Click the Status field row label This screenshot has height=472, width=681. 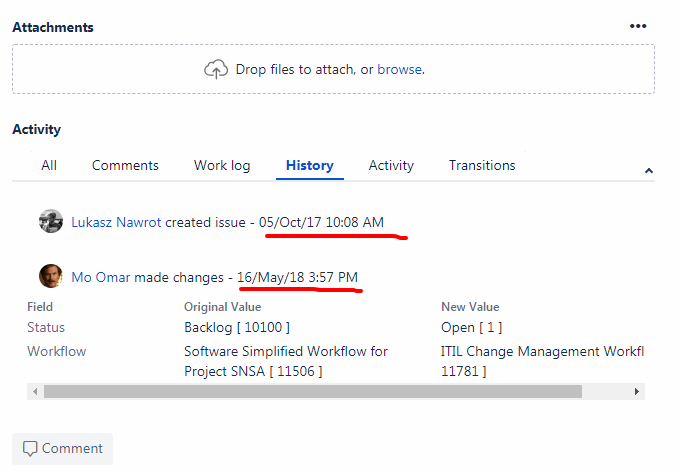[46, 327]
